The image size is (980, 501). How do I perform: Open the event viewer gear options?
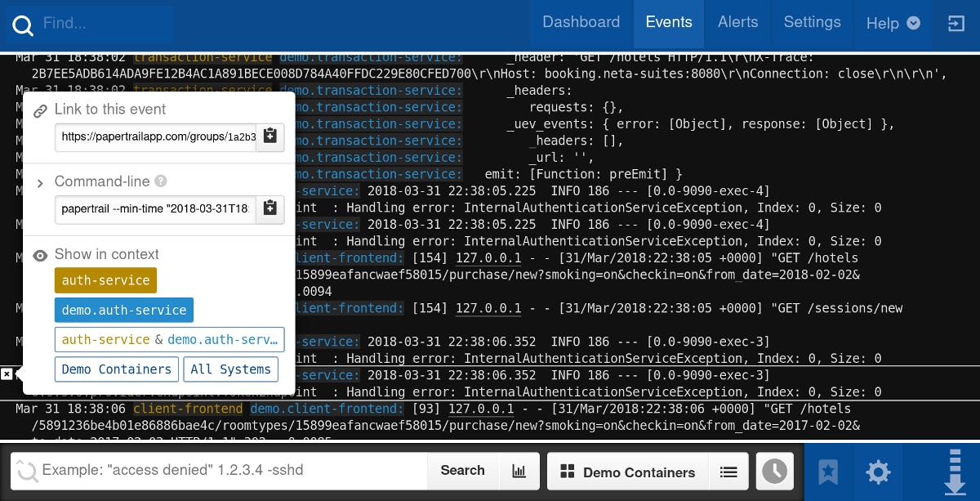[x=878, y=472]
